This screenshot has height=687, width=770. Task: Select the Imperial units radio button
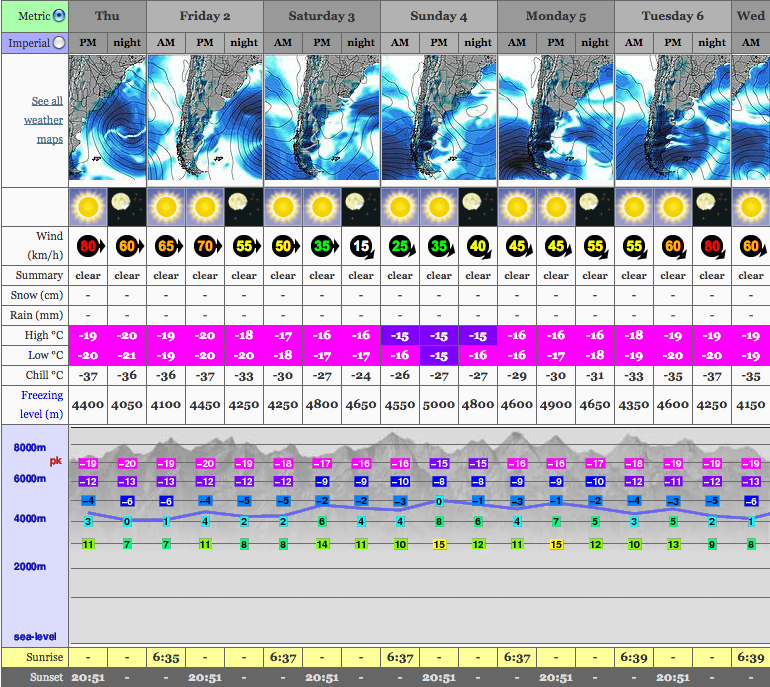click(59, 43)
